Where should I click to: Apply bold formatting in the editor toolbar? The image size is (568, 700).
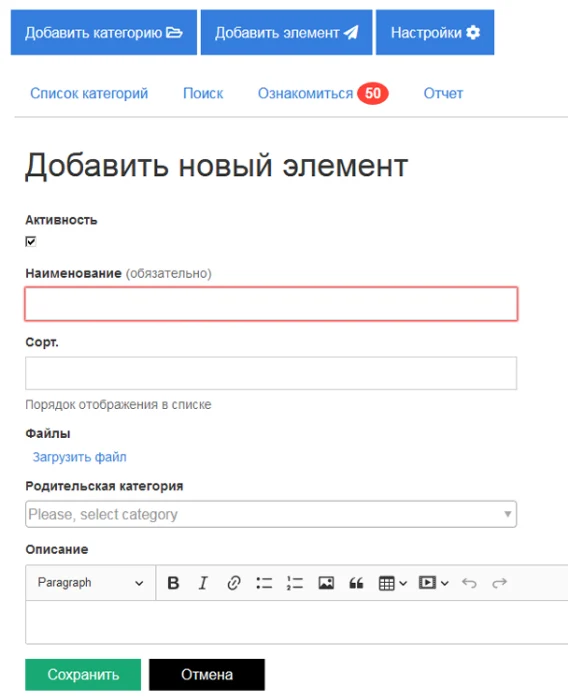(173, 583)
